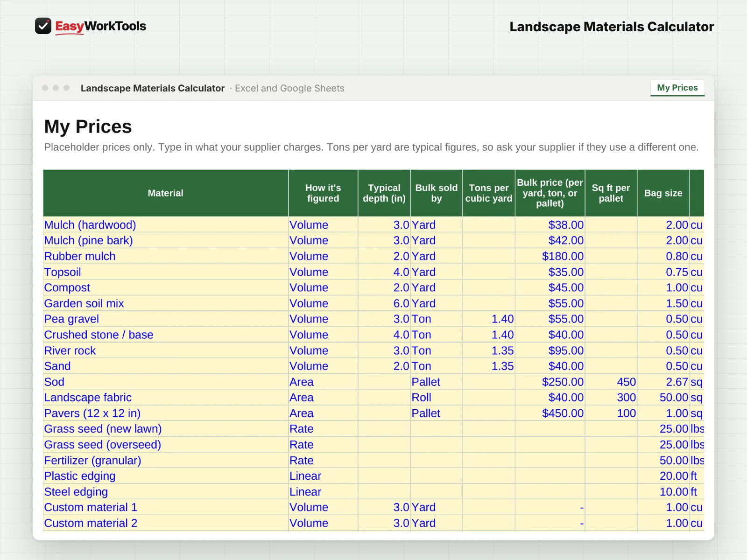Click the 450 sq ft per pallet value

click(611, 382)
